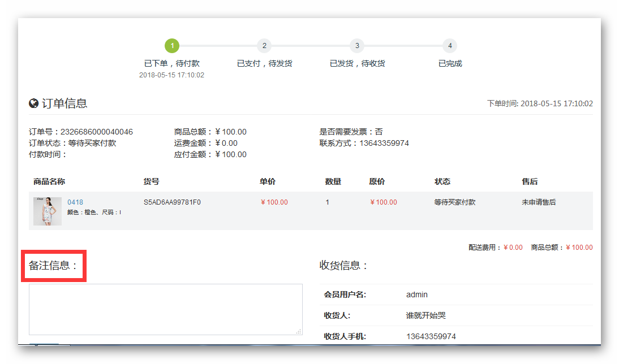This screenshot has width=619, height=364.
Task: Click step 1 circle 已下单，待付款
Action: 172,46
